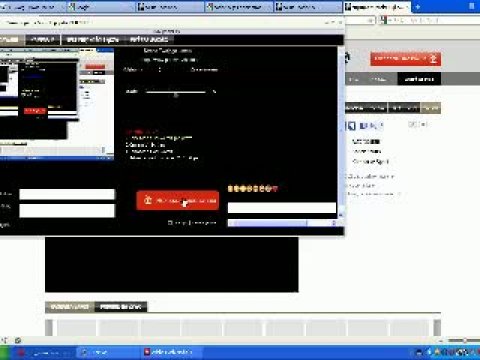
Task: Tick the checkbox beneath the red broadcast button
Action: pyautogui.click(x=170, y=222)
